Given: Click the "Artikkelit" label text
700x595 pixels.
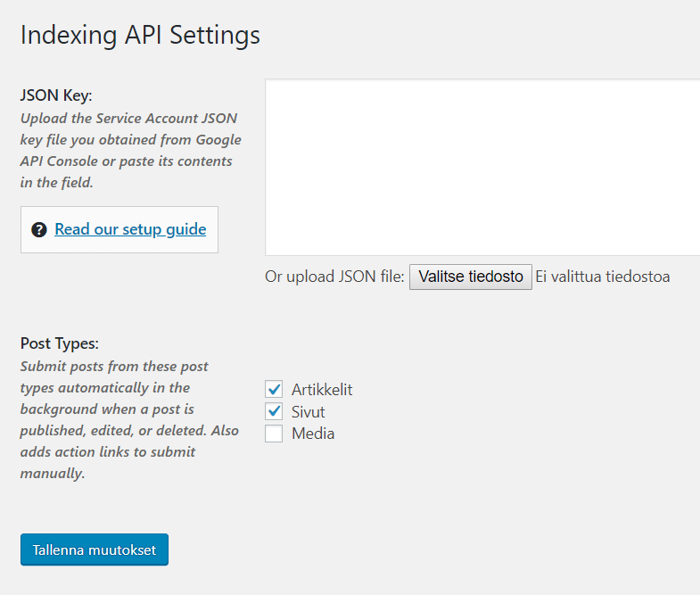Looking at the screenshot, I should click(322, 390).
